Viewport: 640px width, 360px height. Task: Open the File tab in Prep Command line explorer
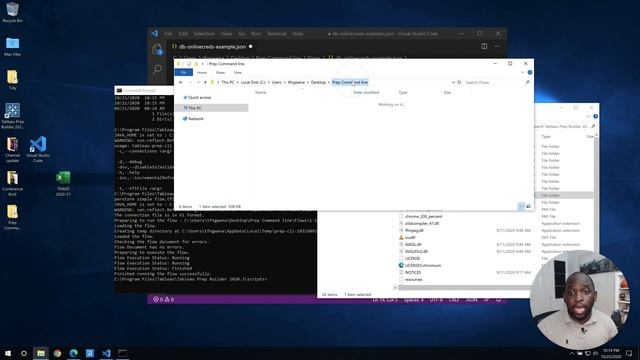pos(184,73)
